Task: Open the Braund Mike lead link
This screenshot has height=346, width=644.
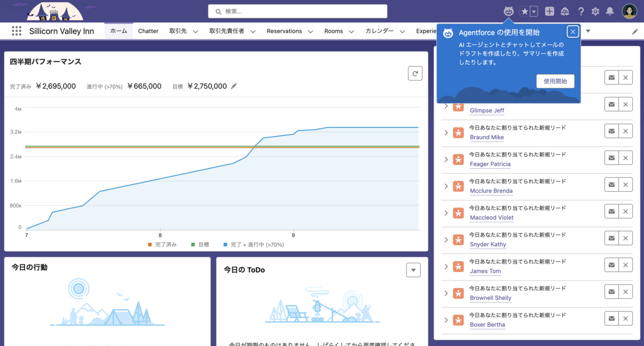Action: [x=487, y=137]
